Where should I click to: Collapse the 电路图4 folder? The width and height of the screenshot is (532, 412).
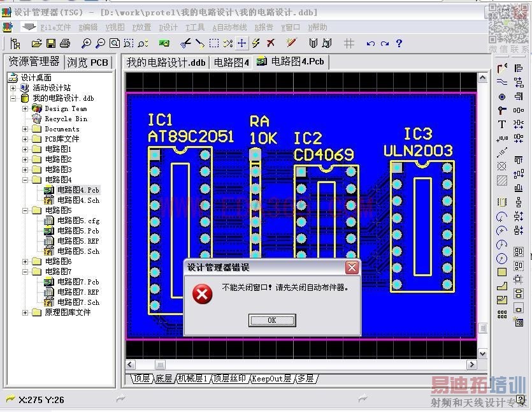point(25,180)
